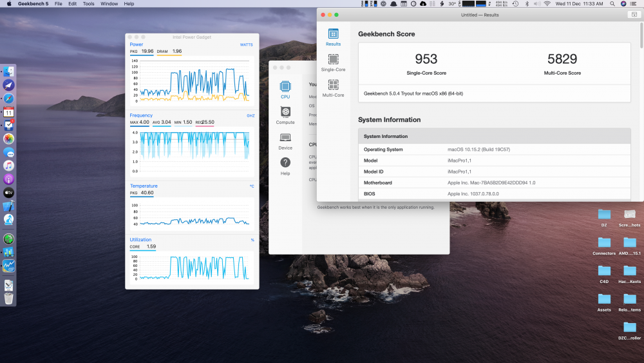Click the Wi-Fi status icon
Image resolution: width=644 pixels, height=363 pixels.
click(x=547, y=4)
